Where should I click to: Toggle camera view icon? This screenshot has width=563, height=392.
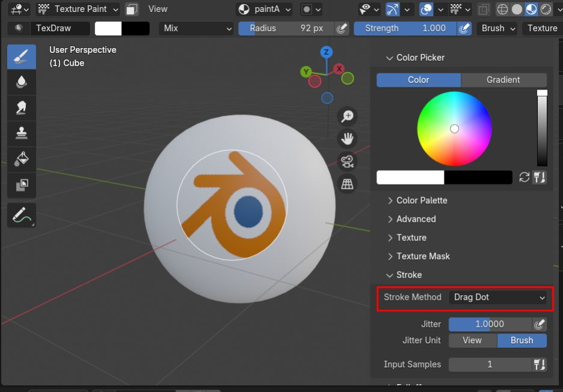[x=347, y=161]
